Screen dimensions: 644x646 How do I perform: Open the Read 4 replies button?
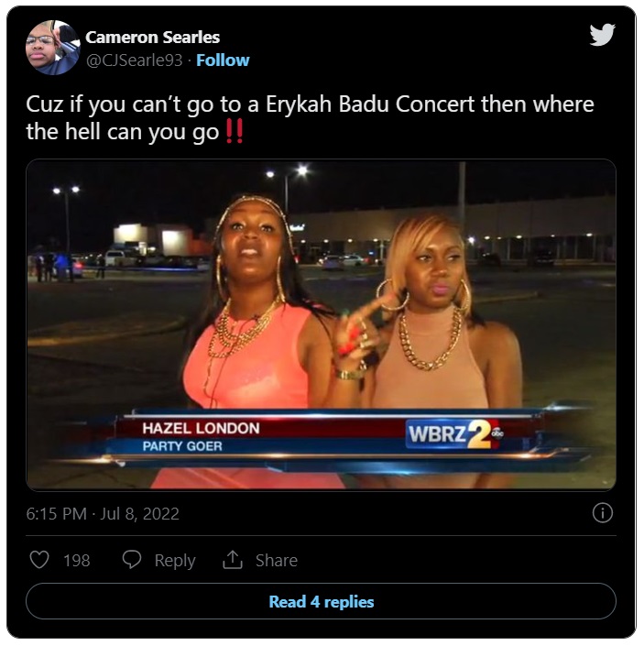point(322,601)
